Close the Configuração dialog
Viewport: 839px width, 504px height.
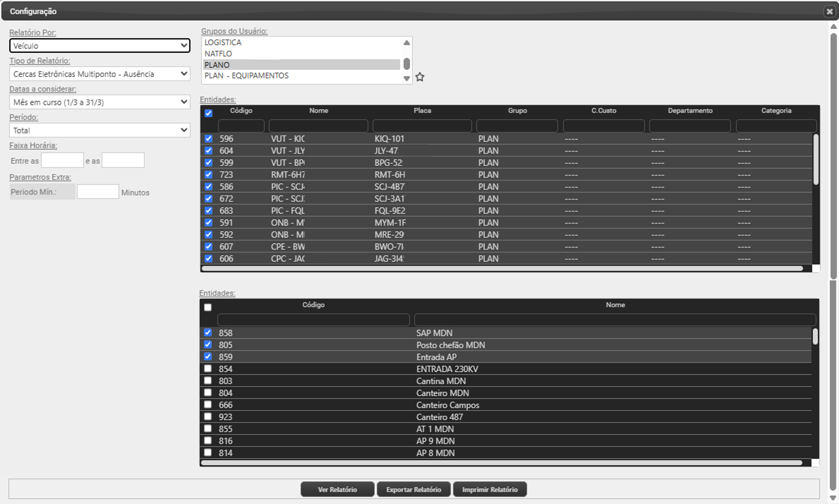tap(830, 12)
